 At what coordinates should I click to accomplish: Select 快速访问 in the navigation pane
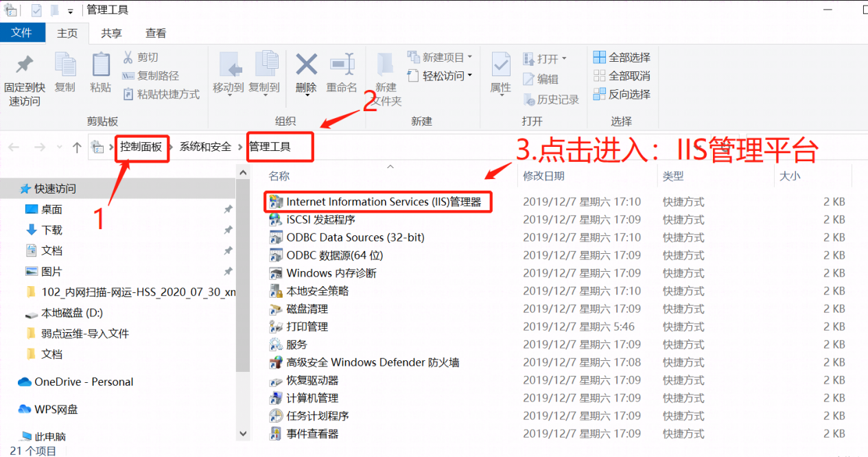117,188
